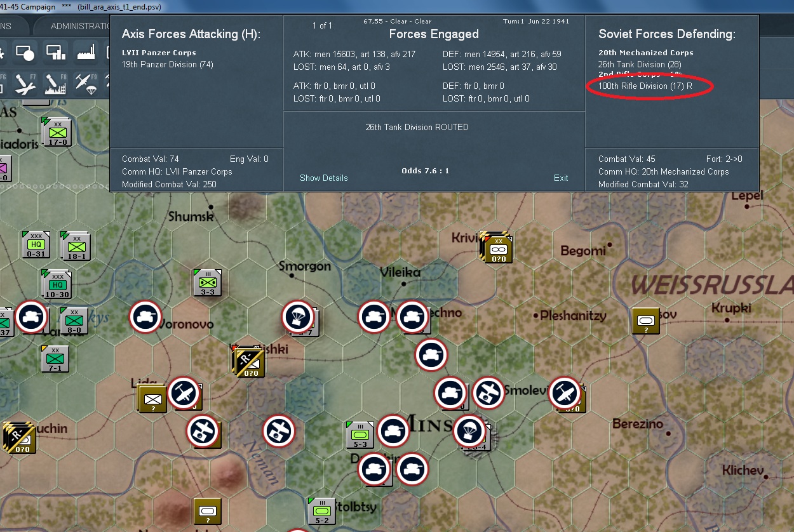Screen dimensions: 794x532
Task: Open the tank battle marker left of 8-0 unit
Action: coord(31,317)
